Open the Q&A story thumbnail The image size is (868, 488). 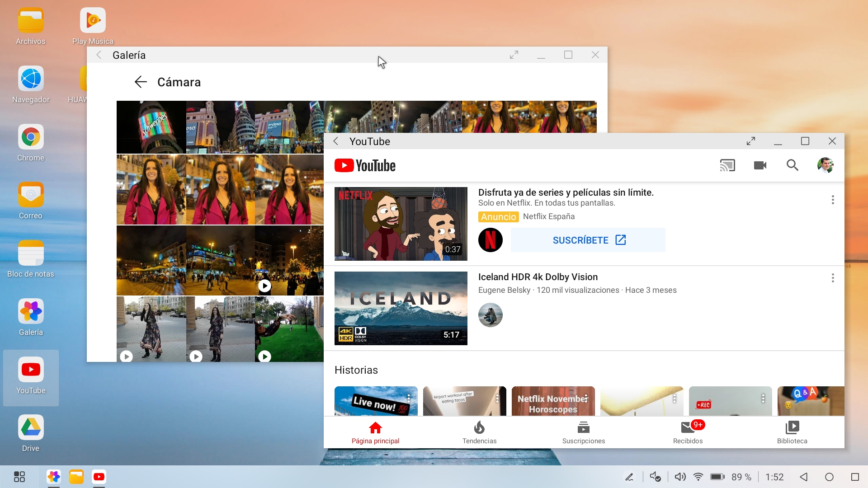811,401
